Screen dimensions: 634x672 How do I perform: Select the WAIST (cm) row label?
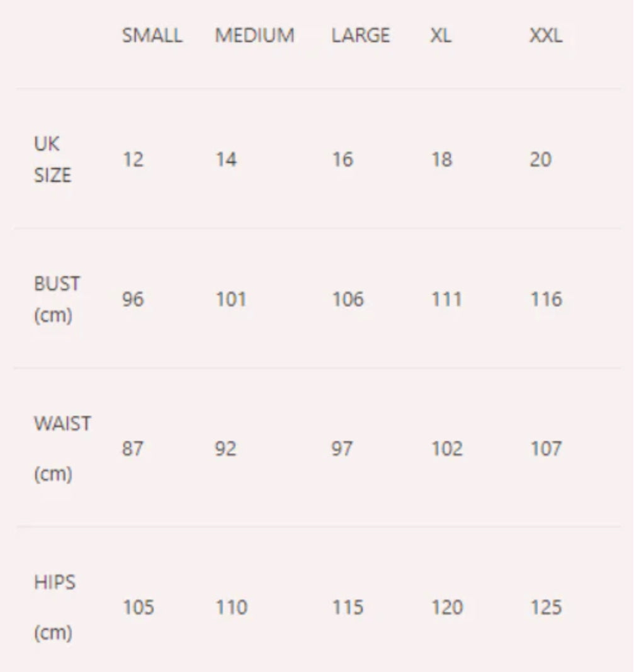tap(62, 449)
